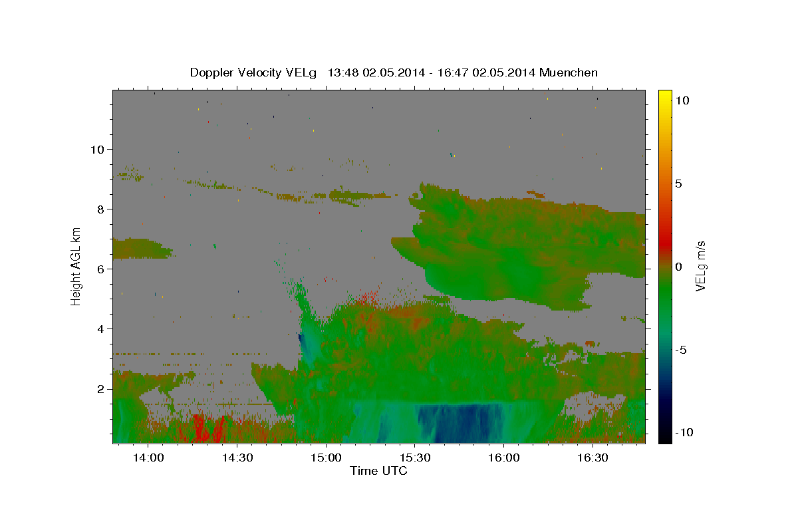Select the 'Time UTC' axis label
The width and height of the screenshot is (798, 532).
coord(378,471)
